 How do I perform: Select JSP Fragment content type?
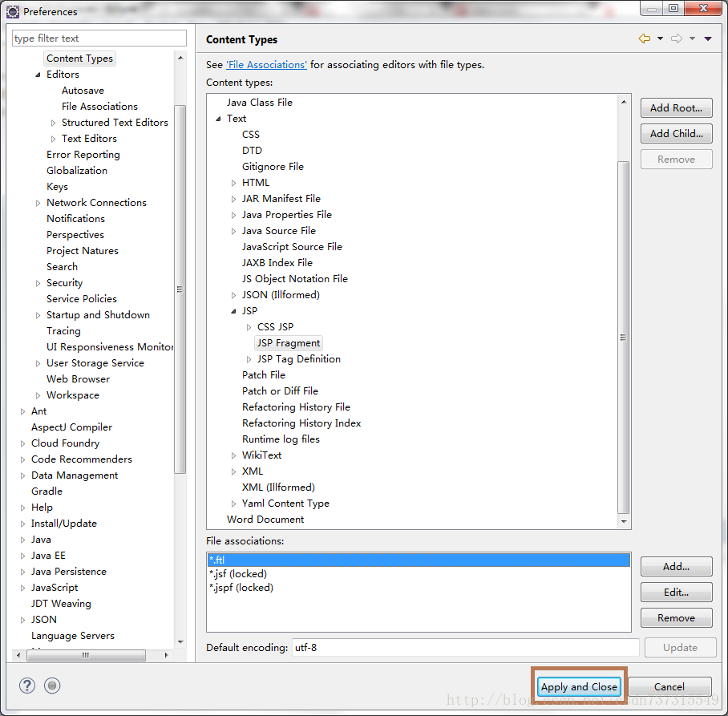(x=289, y=343)
